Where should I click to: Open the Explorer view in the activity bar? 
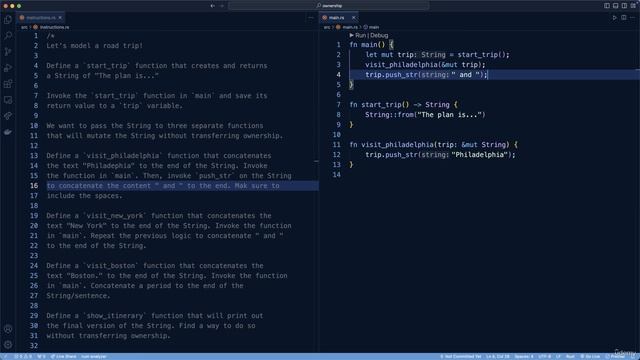[x=8, y=20]
